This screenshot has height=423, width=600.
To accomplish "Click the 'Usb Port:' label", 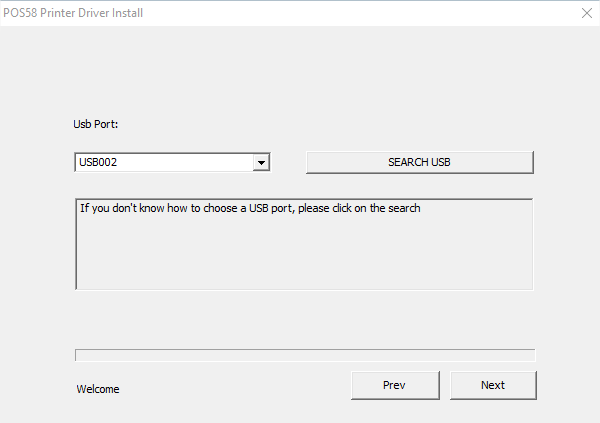I will click(96, 124).
